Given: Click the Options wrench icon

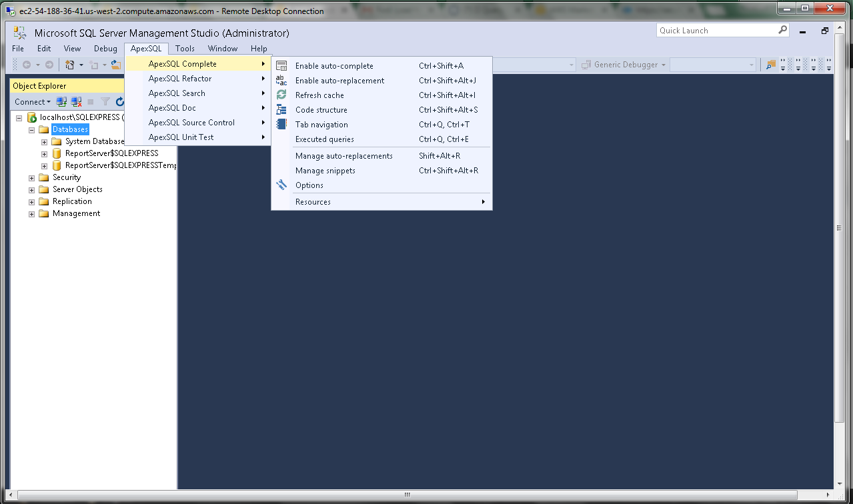Looking at the screenshot, I should pyautogui.click(x=281, y=185).
